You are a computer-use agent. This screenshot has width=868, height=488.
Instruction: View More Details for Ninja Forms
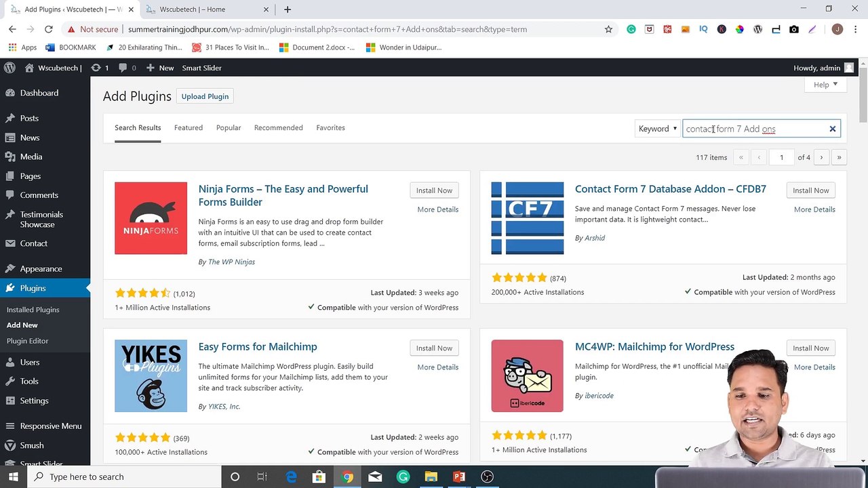pos(438,209)
